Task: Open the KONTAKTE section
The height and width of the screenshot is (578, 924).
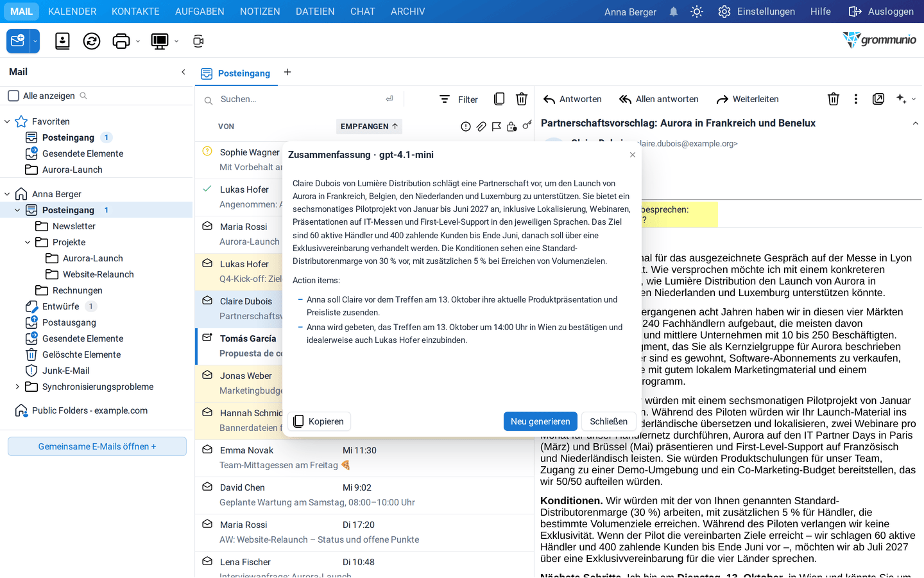Action: [x=135, y=12]
